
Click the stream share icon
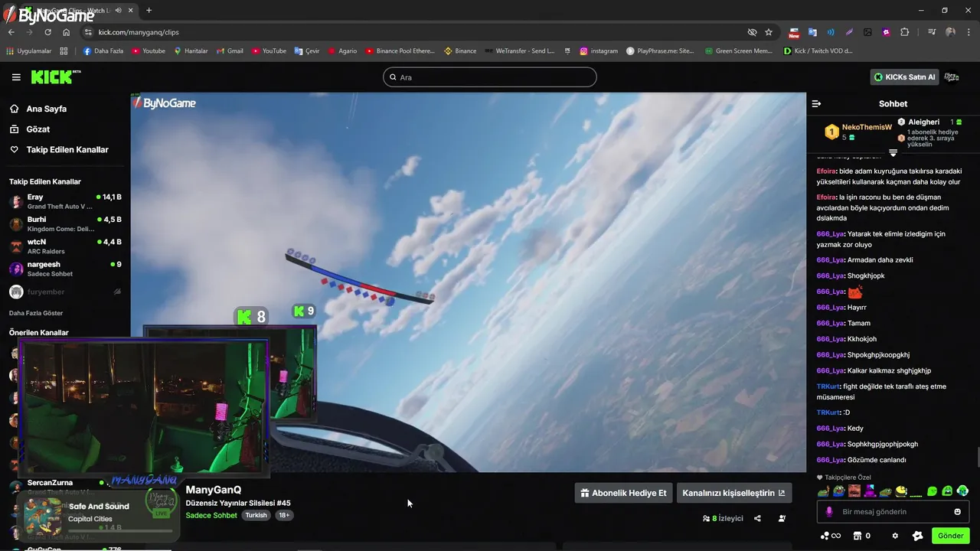pyautogui.click(x=757, y=518)
